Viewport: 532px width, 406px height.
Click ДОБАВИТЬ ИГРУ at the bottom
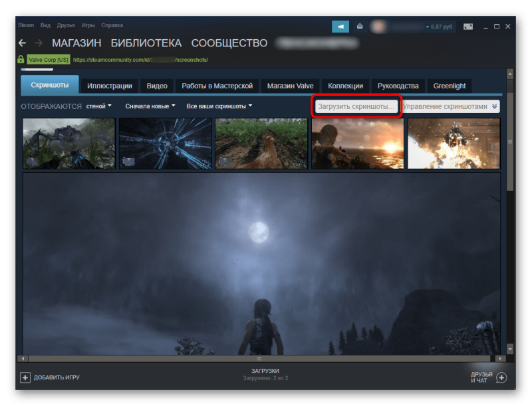[57, 377]
